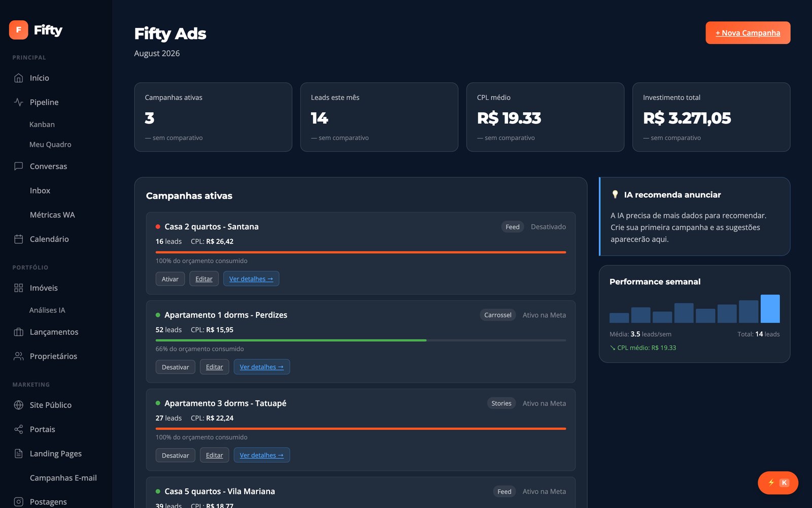Click the Landing Pages document icon
Viewport: 812px width, 508px height.
[x=19, y=454]
